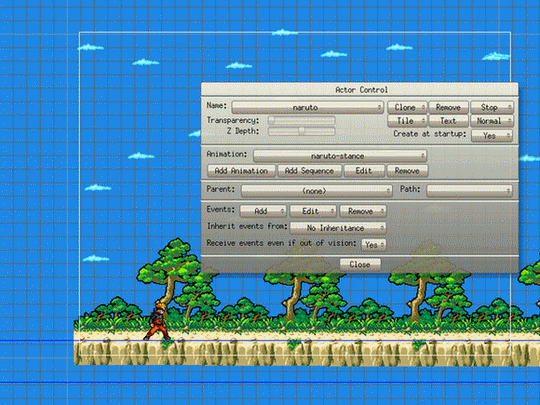
Task: Click the animation Edit button
Action: [x=364, y=171]
